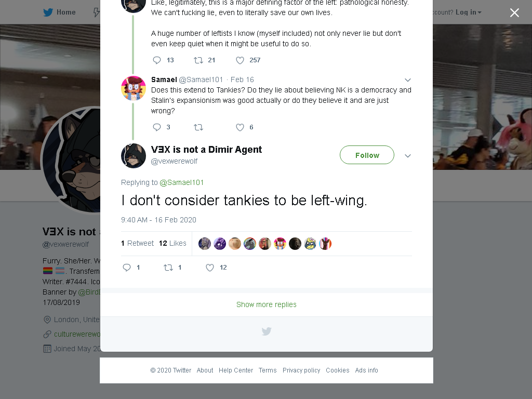Click the Twitter bird Home icon
The image size is (532, 399).
click(48, 12)
